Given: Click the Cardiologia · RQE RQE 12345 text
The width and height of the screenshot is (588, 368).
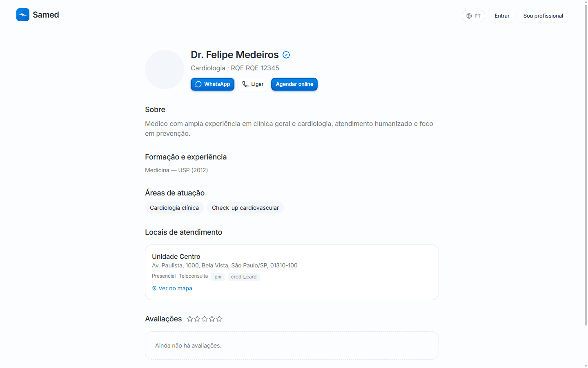Looking at the screenshot, I should coord(235,68).
